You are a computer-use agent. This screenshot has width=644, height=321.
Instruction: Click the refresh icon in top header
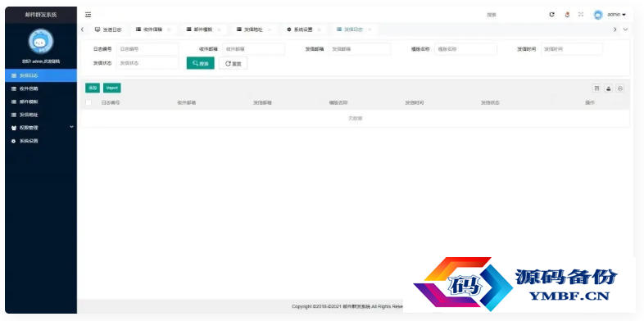coord(551,15)
